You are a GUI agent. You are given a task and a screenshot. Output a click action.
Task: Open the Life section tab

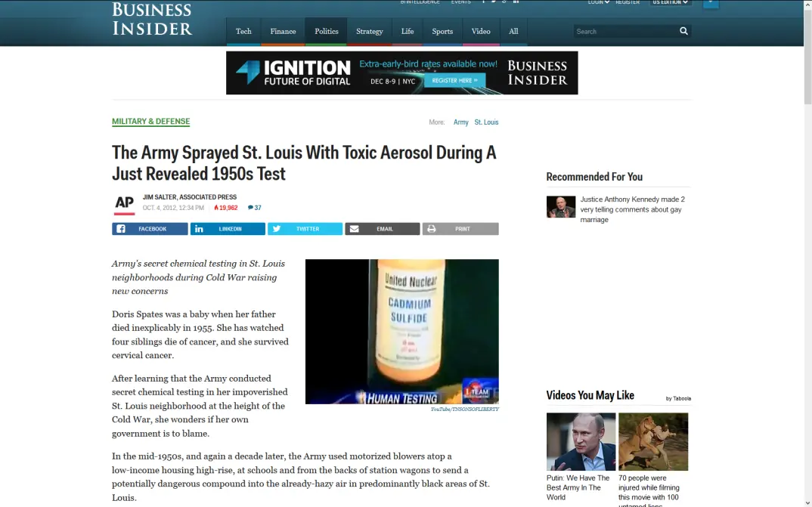(x=408, y=32)
